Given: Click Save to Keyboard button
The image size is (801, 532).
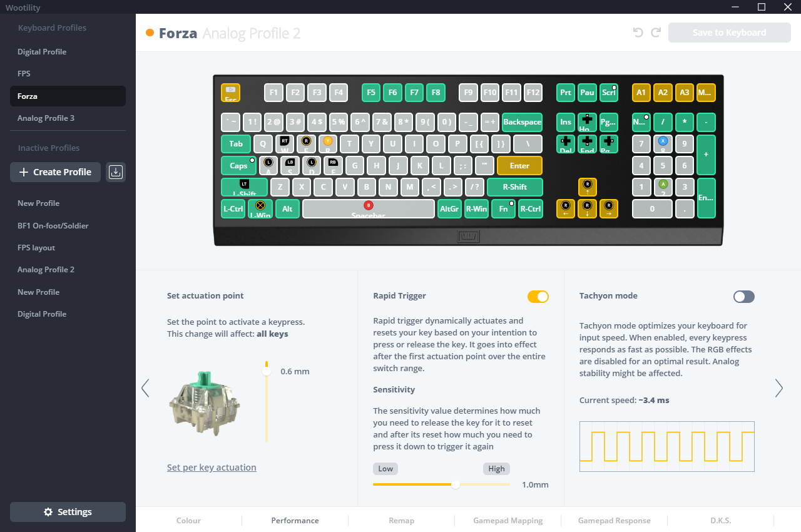Looking at the screenshot, I should pos(729,33).
